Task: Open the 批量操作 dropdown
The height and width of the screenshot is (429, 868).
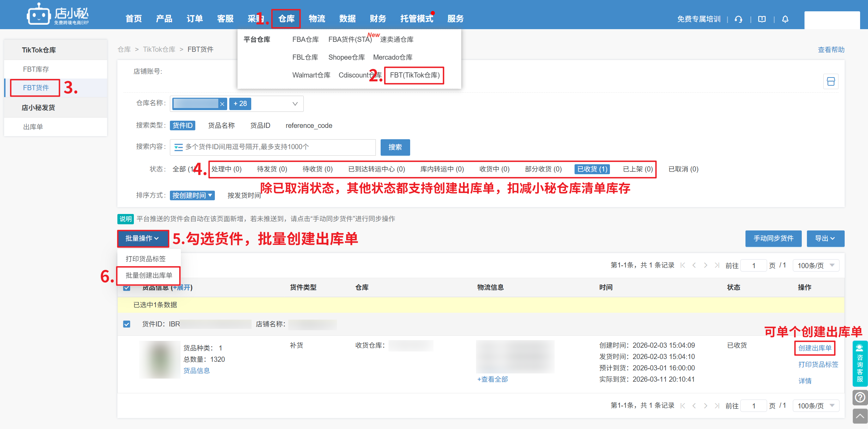Action: [x=142, y=238]
